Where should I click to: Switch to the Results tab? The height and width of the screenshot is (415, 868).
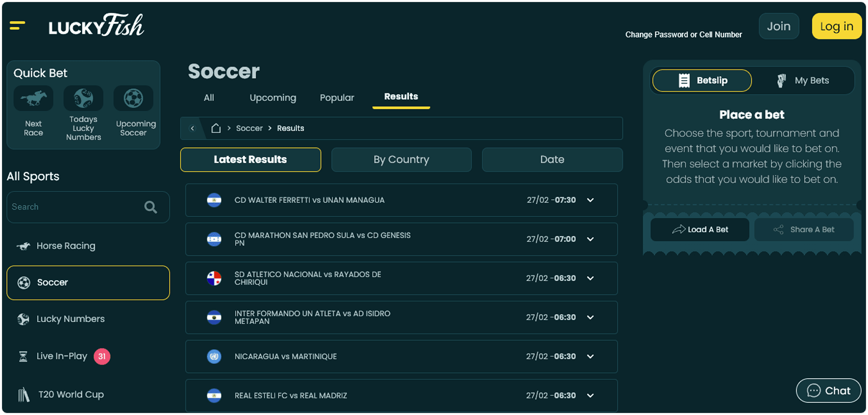click(x=401, y=97)
